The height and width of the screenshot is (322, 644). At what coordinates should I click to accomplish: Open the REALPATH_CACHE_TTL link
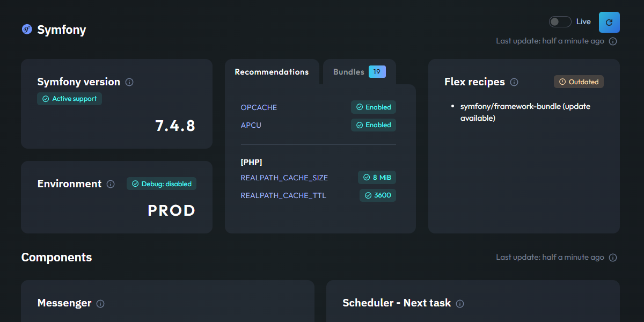(283, 195)
